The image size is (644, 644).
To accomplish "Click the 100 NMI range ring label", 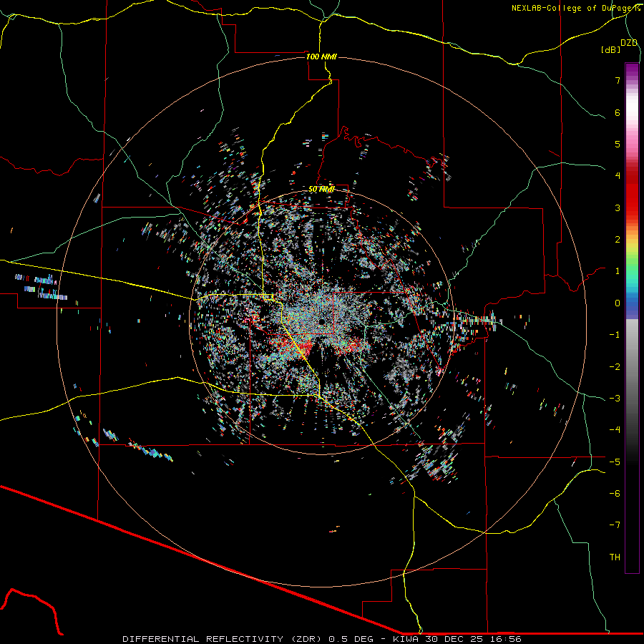I will (321, 57).
